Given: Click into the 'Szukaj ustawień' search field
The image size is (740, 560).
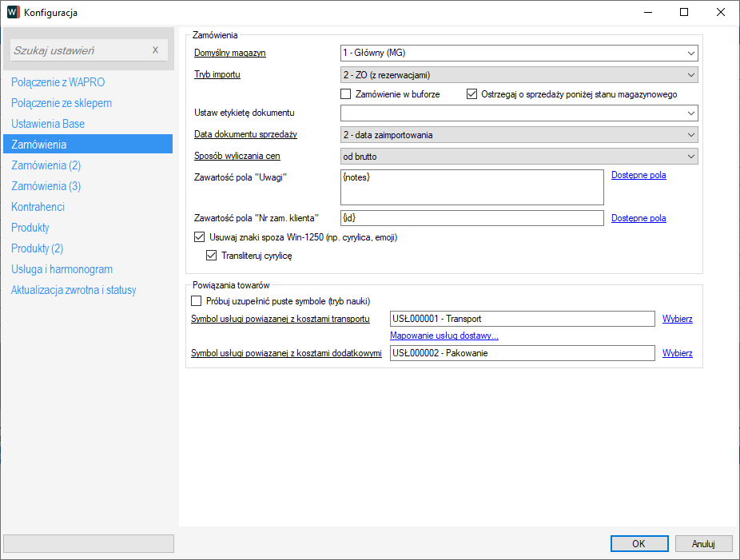Looking at the screenshot, I should [x=78, y=50].
